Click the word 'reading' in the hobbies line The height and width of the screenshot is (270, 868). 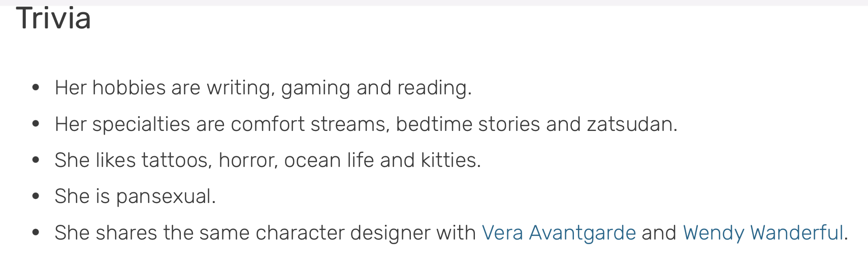[x=432, y=88]
